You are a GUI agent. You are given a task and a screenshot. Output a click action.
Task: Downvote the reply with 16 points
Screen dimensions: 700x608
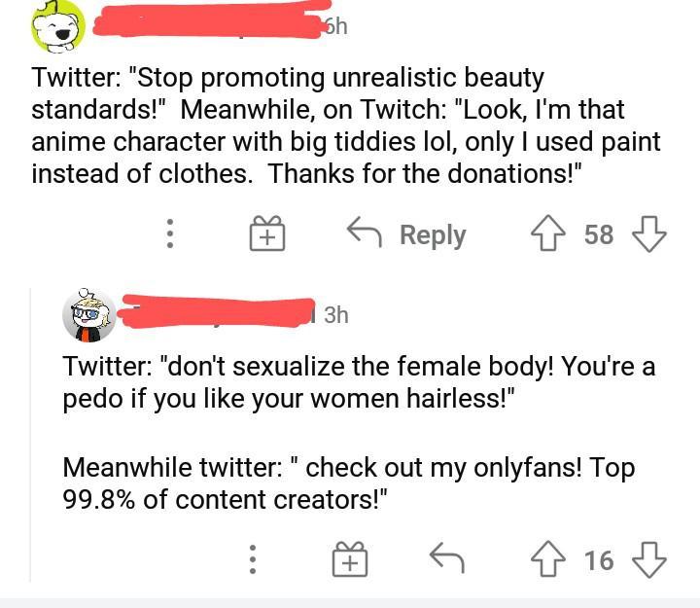pyautogui.click(x=648, y=559)
